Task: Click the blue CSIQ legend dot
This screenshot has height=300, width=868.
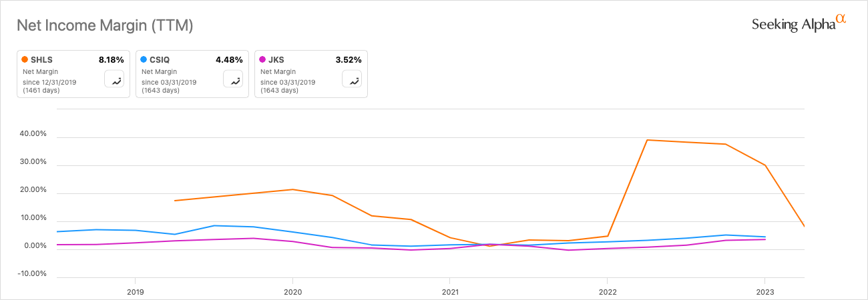Action: click(x=144, y=60)
